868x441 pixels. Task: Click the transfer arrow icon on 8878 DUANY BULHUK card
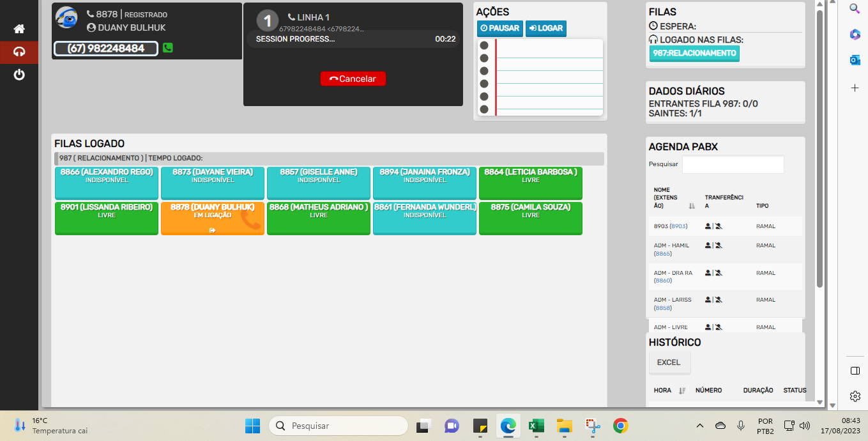[213, 230]
